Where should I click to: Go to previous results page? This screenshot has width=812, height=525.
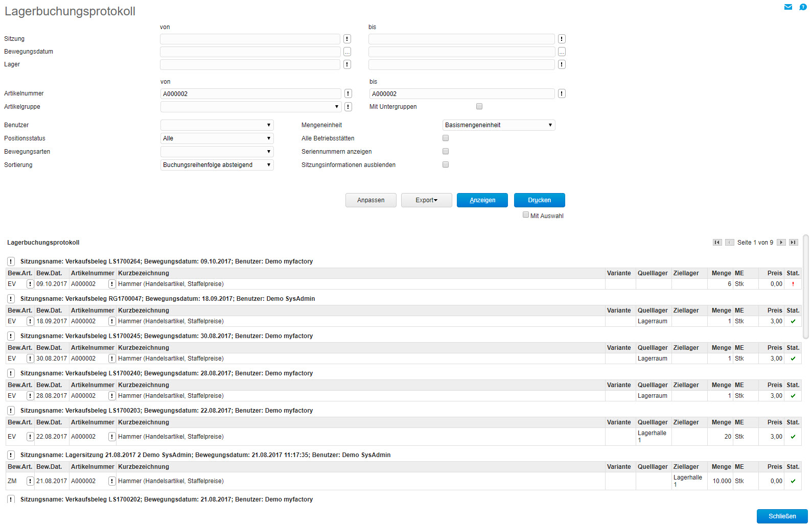click(730, 243)
